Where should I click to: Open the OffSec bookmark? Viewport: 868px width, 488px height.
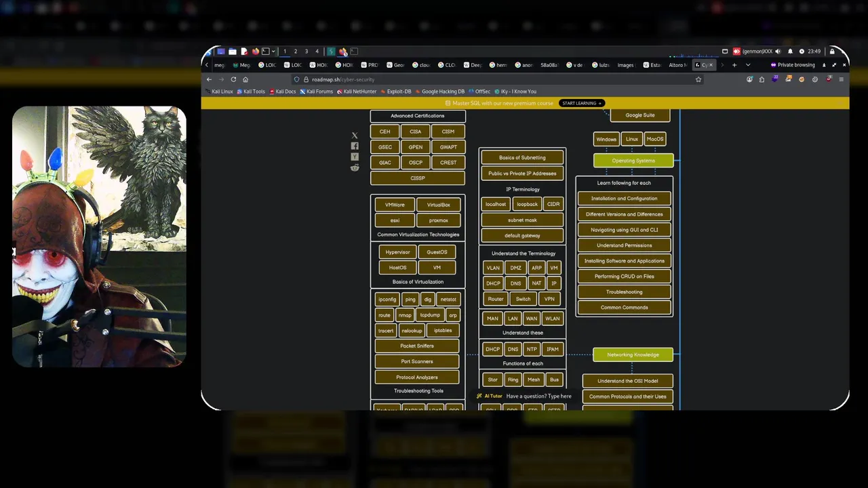(479, 91)
